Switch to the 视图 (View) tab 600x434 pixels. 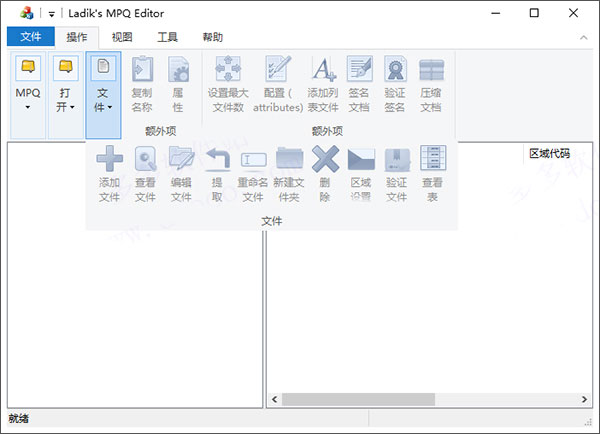tap(122, 37)
